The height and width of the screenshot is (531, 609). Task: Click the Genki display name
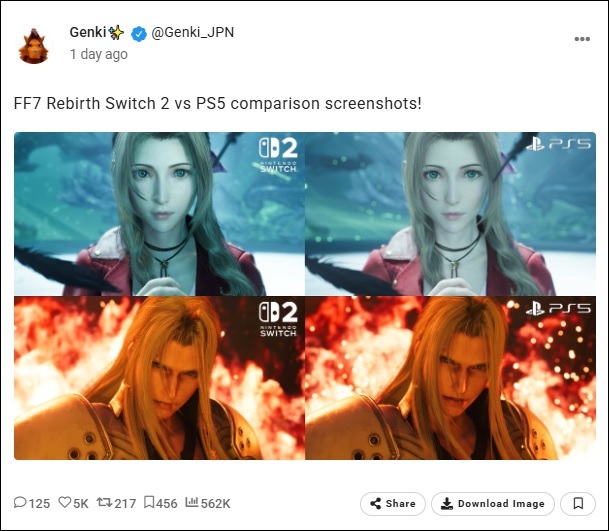click(88, 32)
